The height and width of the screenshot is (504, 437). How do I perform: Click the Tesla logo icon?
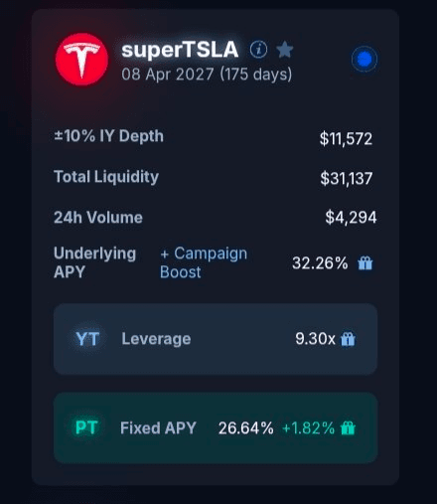pos(81,60)
